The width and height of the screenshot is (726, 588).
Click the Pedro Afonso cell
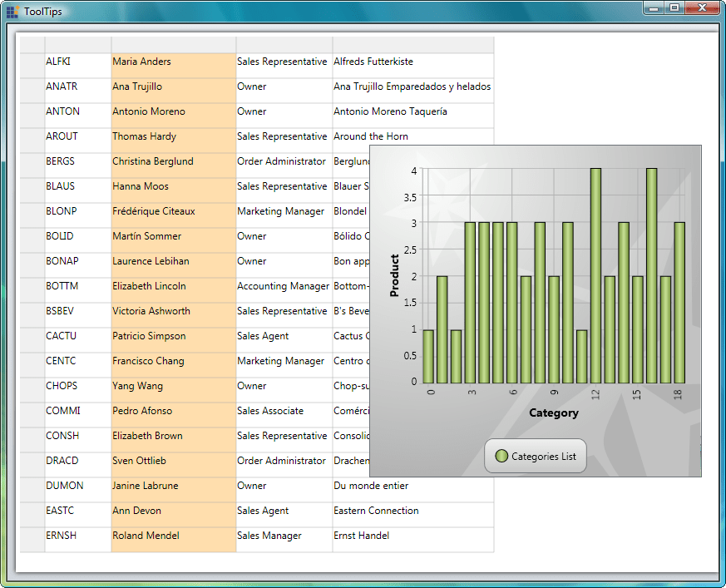pos(174,416)
